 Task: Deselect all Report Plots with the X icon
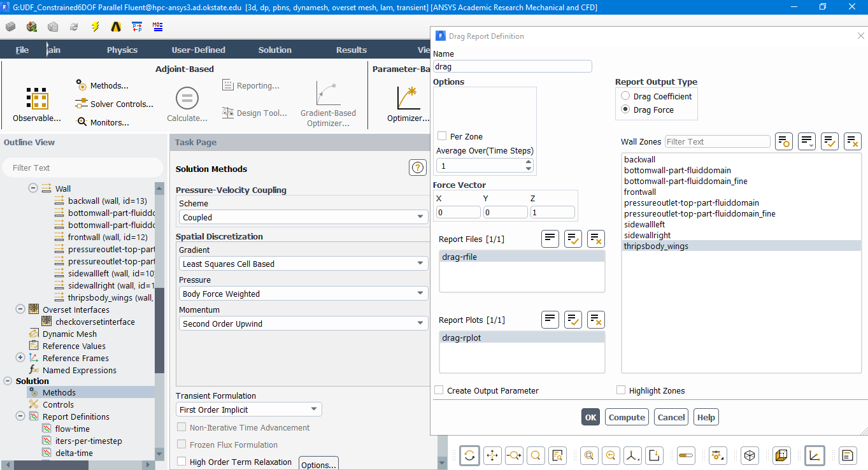tap(596, 320)
